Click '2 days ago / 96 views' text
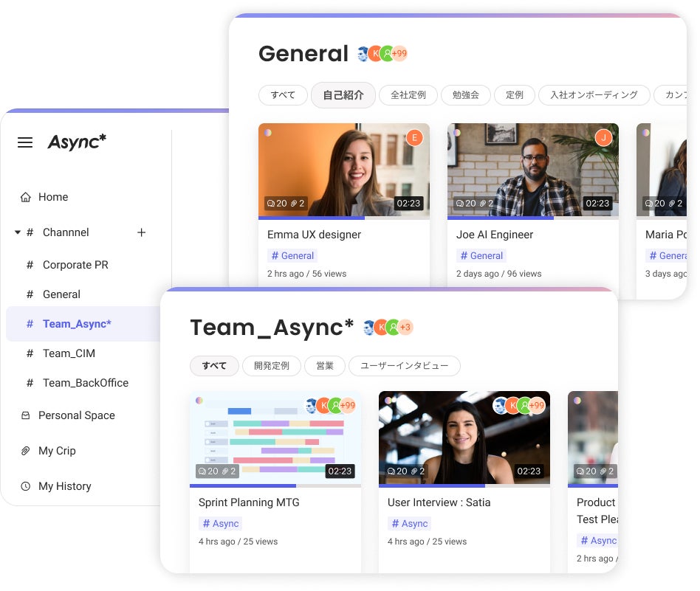The height and width of the screenshot is (591, 700). pyautogui.click(x=498, y=274)
